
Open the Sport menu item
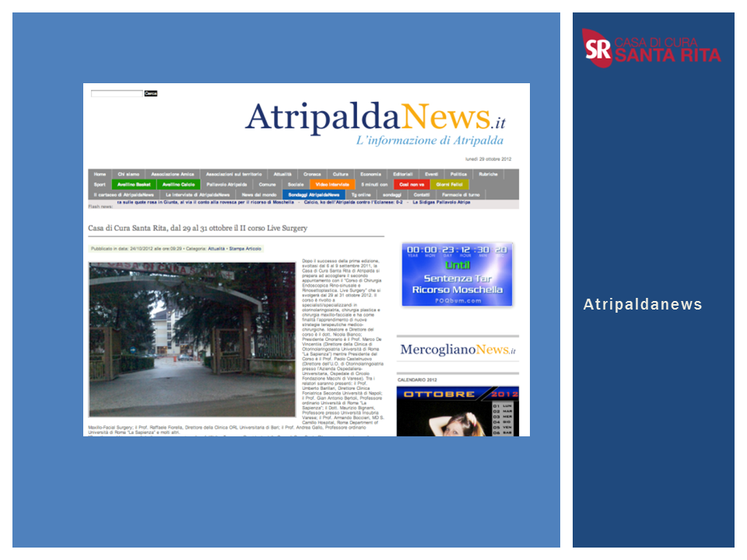(100, 184)
